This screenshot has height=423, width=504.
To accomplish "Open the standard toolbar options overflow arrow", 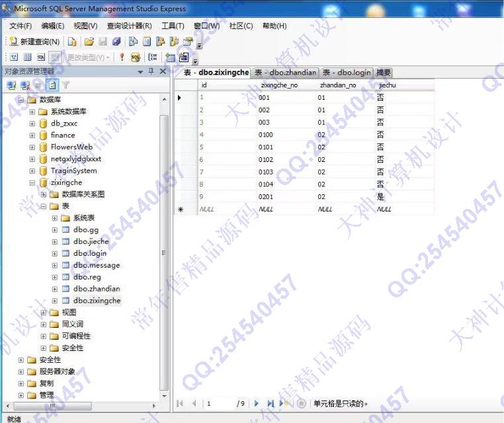I will click(x=199, y=46).
